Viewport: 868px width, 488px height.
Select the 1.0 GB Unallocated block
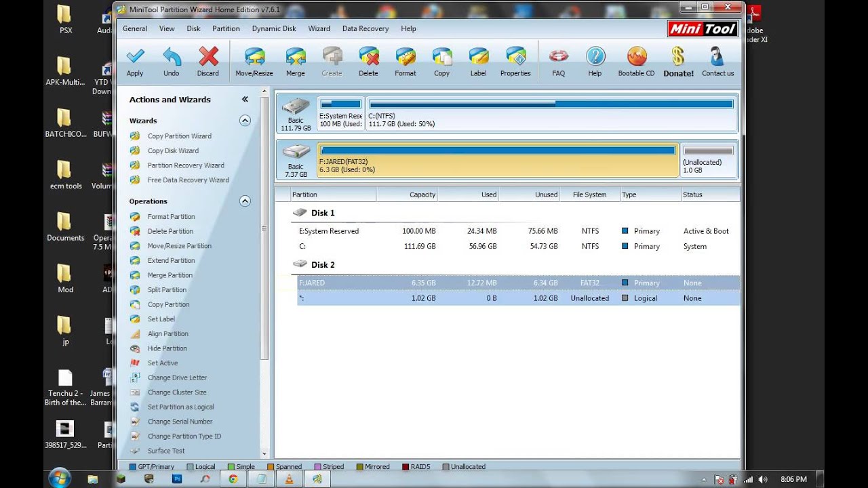click(708, 159)
